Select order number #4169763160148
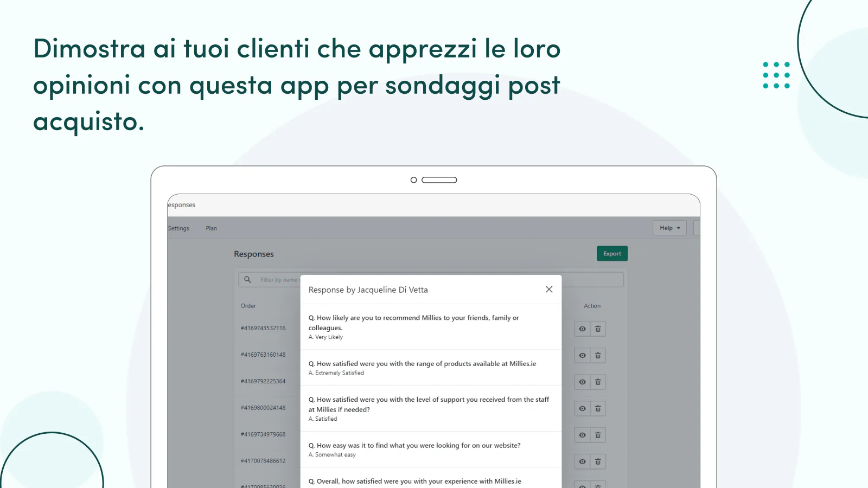 [263, 355]
